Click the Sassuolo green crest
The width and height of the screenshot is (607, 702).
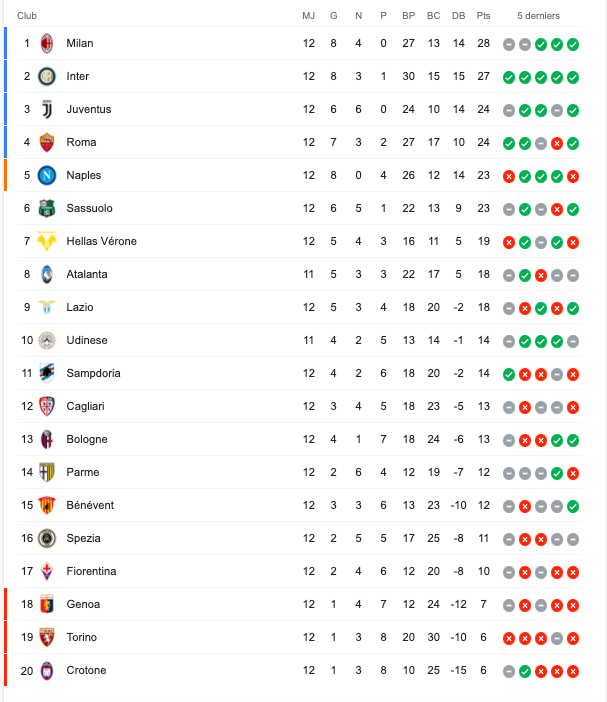tap(47, 209)
